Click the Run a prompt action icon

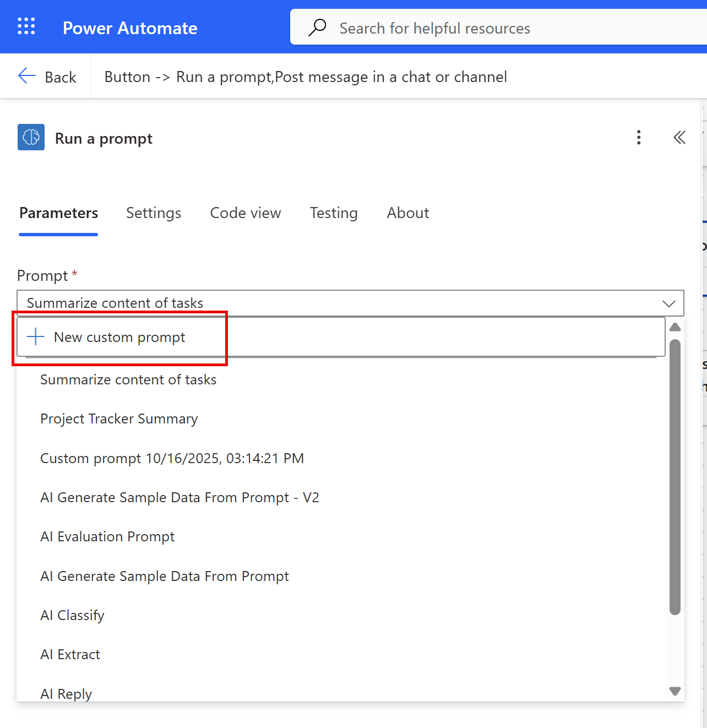[x=31, y=137]
